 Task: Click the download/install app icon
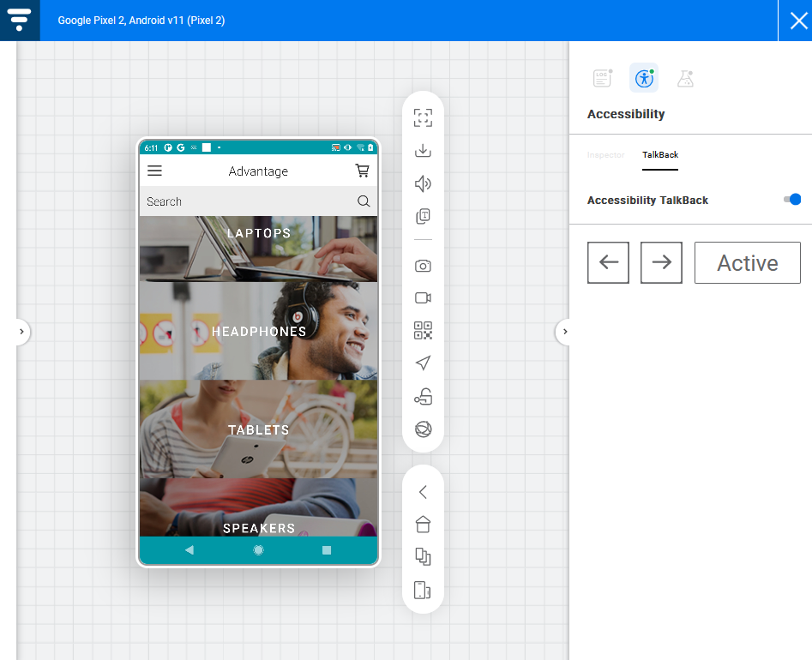point(423,151)
